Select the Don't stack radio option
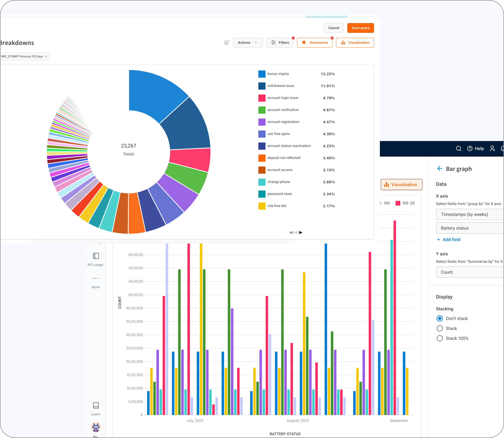Viewport: 504px width, 438px height. [x=440, y=318]
